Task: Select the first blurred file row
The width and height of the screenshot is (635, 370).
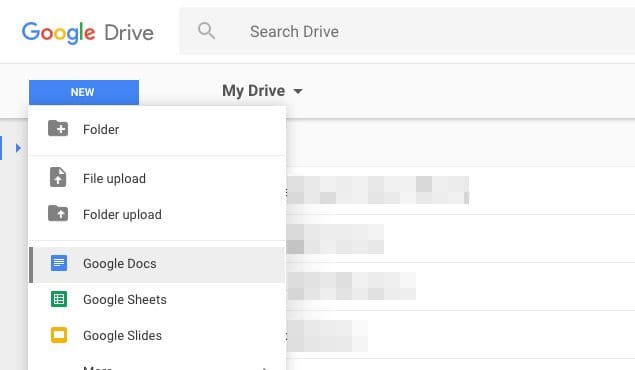Action: (x=460, y=190)
